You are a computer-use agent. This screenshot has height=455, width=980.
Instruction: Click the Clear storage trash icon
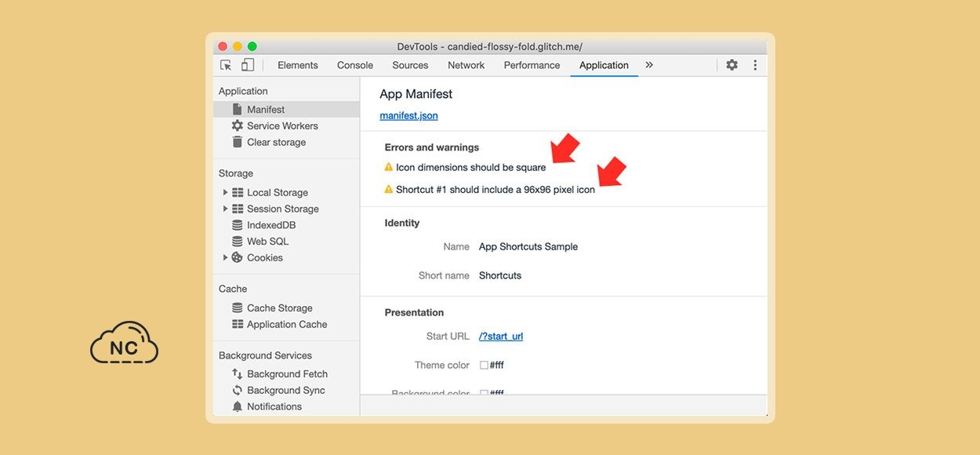(x=238, y=142)
